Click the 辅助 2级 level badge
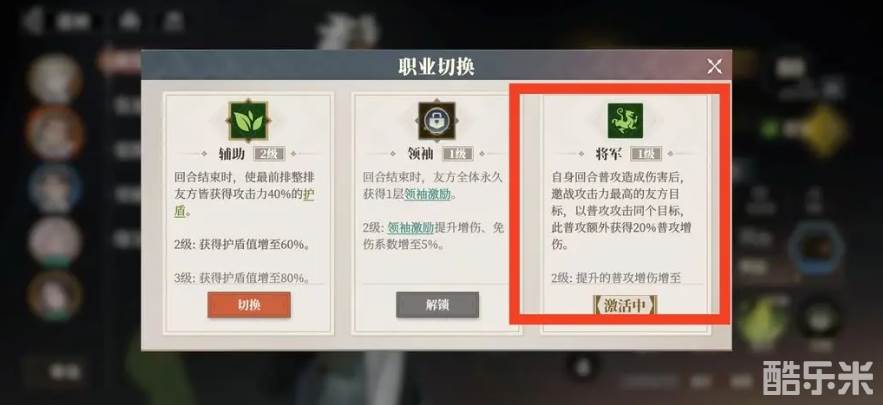This screenshot has width=883, height=405. click(270, 153)
